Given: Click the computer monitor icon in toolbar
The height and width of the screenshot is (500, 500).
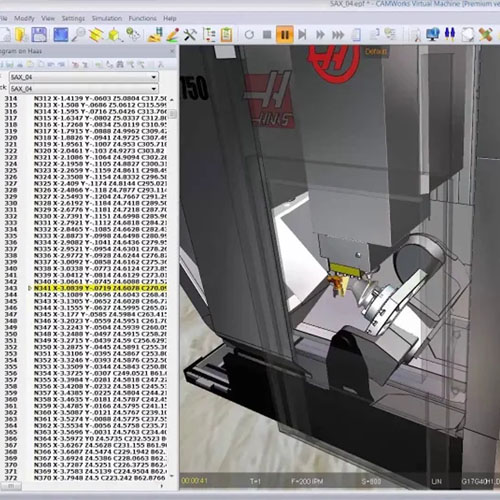Looking at the screenshot, I should 432,34.
